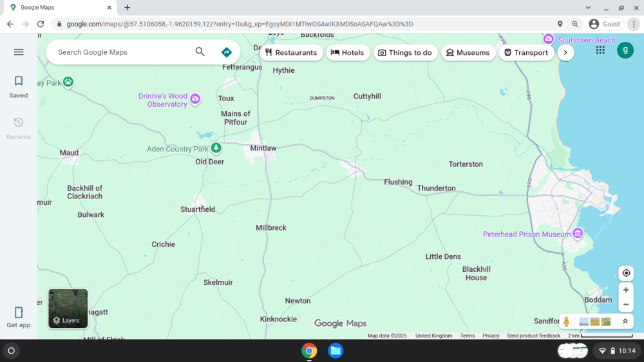Viewport: 644px width, 362px height.
Task: Click the browser address bar URL
Action: pyautogui.click(x=240, y=24)
